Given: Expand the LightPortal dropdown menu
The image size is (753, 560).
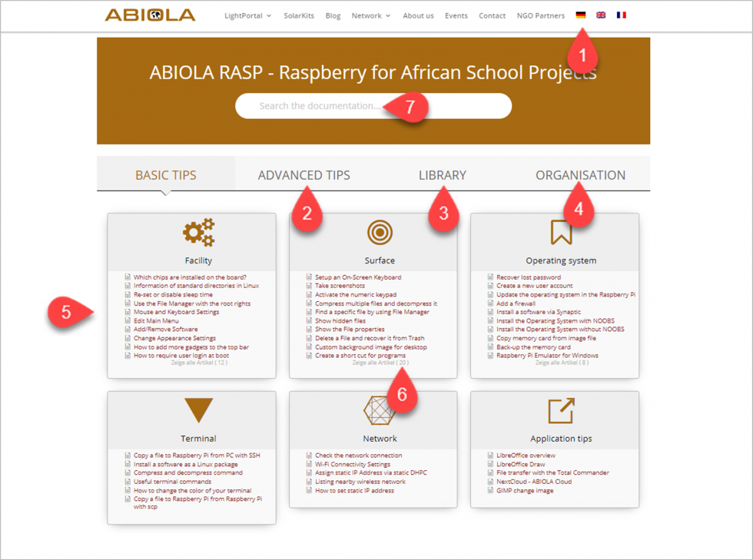Looking at the screenshot, I should tap(247, 16).
